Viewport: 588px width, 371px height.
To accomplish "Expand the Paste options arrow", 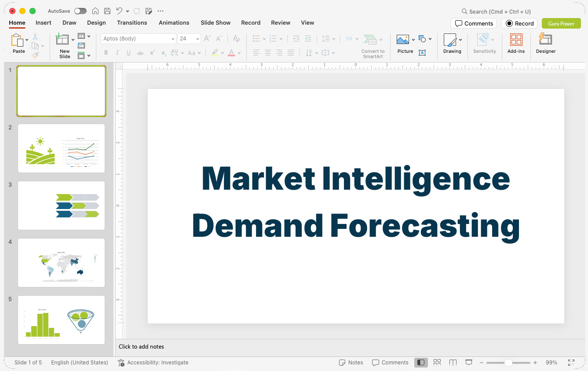I will point(27,40).
